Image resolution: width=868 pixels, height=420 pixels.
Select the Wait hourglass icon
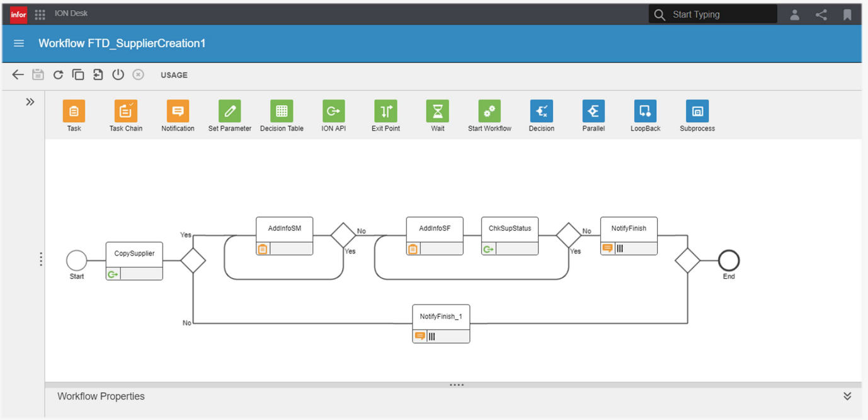(437, 111)
